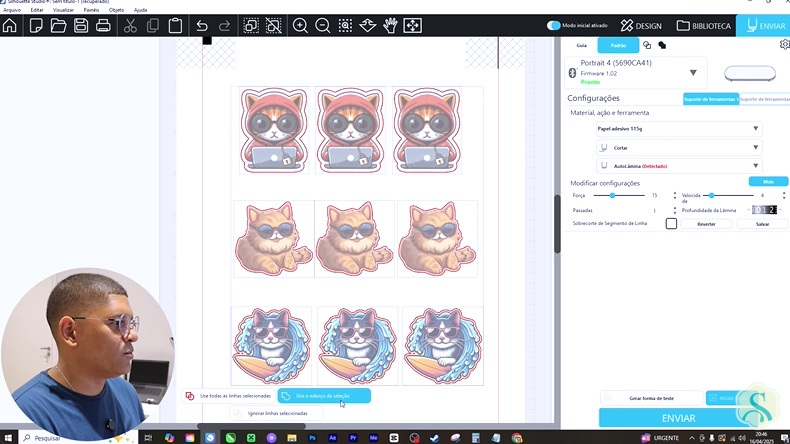This screenshot has width=790, height=444.
Task: Select Suporte de ferramentas 1 tab
Action: tap(711, 99)
